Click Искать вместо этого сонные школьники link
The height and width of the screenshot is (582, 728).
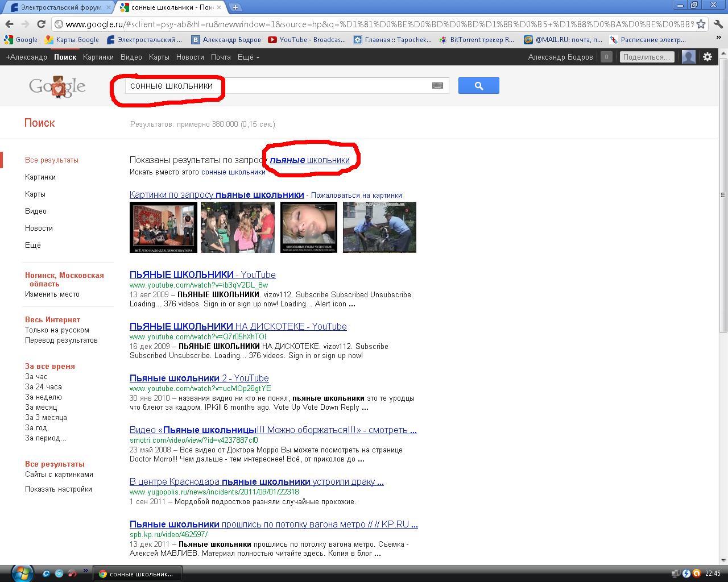(233, 172)
